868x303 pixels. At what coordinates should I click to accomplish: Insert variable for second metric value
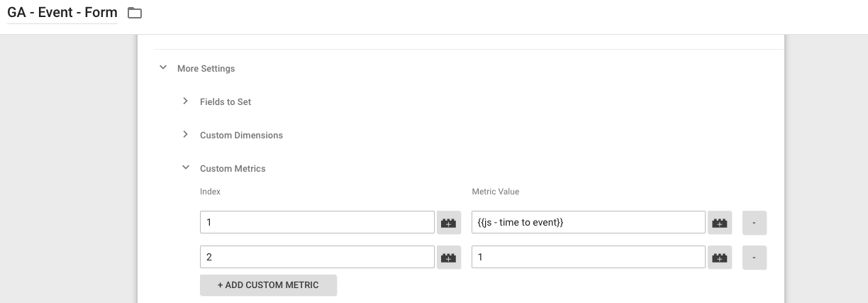tap(719, 258)
